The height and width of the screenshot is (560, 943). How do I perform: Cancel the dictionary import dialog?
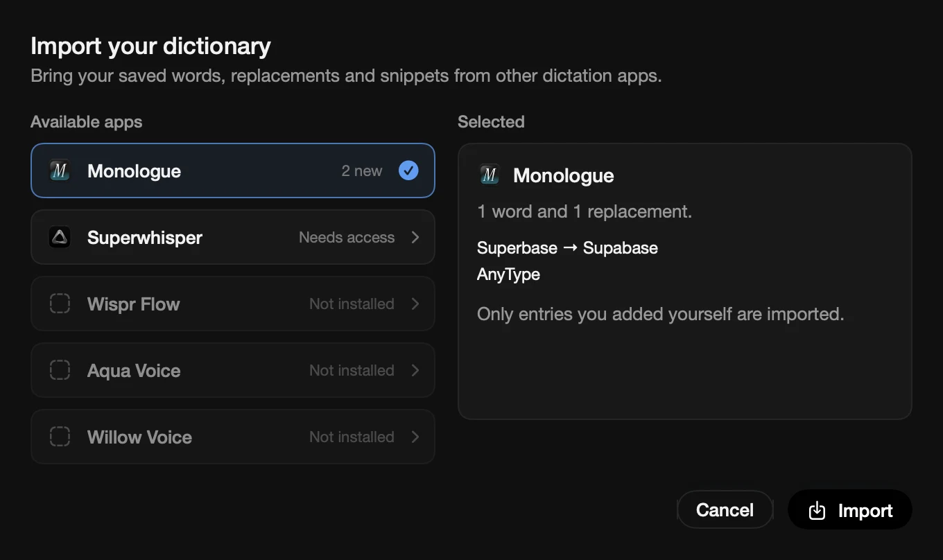pos(725,510)
